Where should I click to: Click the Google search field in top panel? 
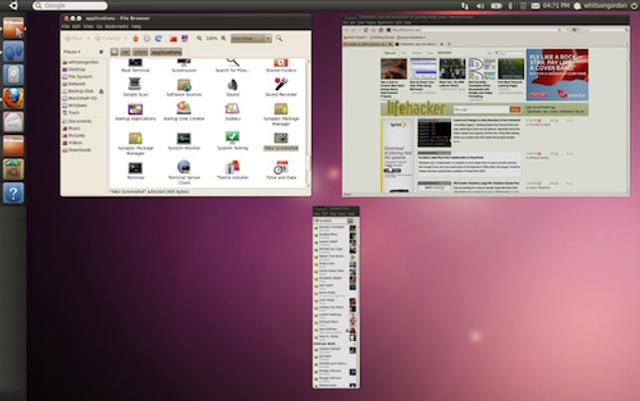coord(74,6)
